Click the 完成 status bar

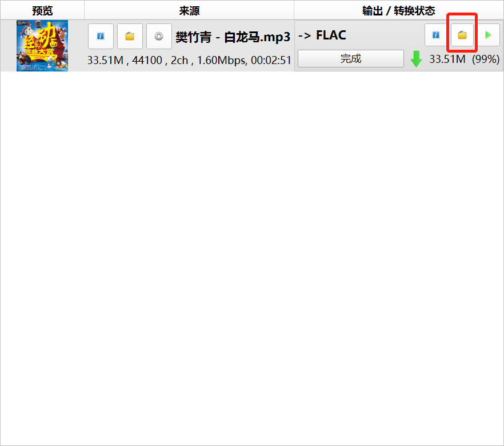[351, 58]
